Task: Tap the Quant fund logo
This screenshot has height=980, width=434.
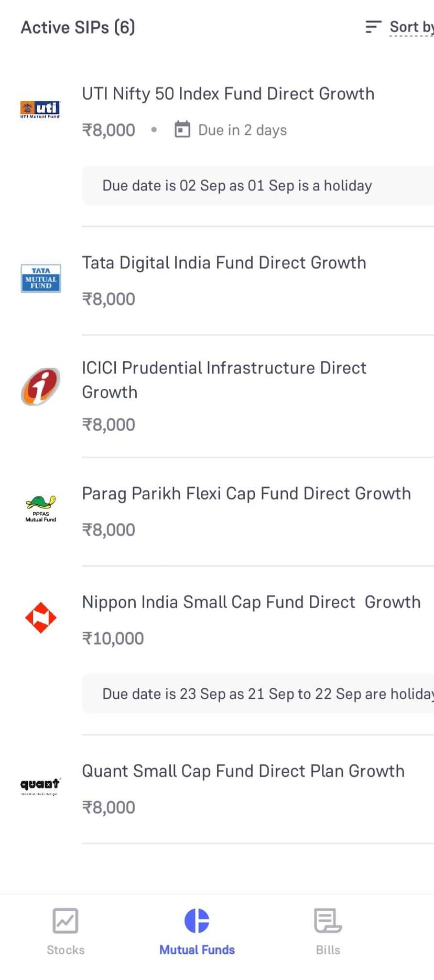Action: (x=40, y=785)
